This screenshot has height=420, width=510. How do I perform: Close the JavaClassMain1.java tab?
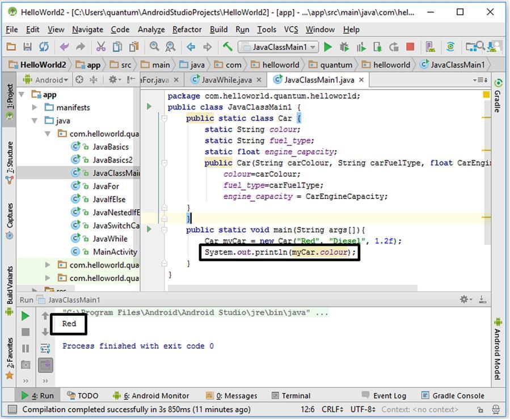click(x=361, y=80)
